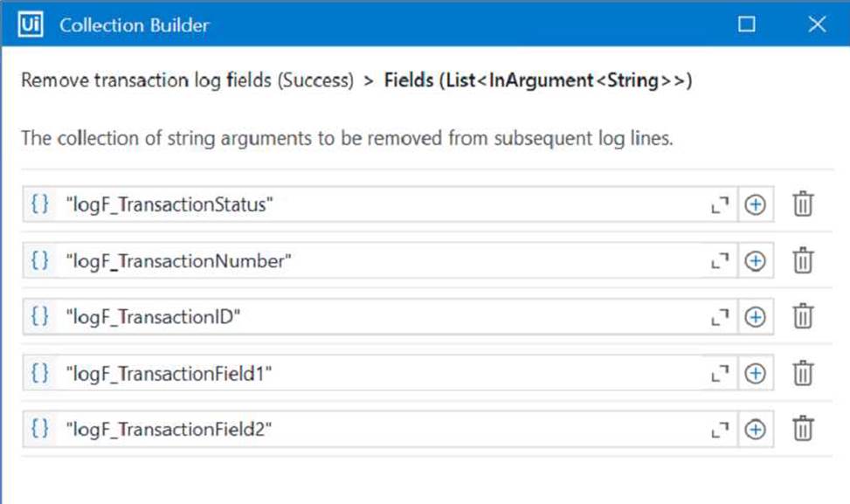Screen dimensions: 850x504
Task: Delete the logF_TransactionField1 row
Action: click(x=803, y=373)
